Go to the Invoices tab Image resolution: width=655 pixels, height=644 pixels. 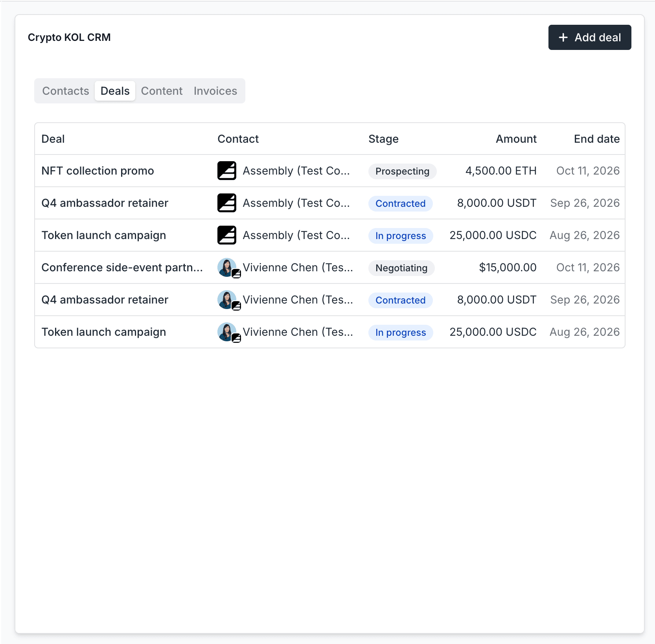(x=215, y=91)
